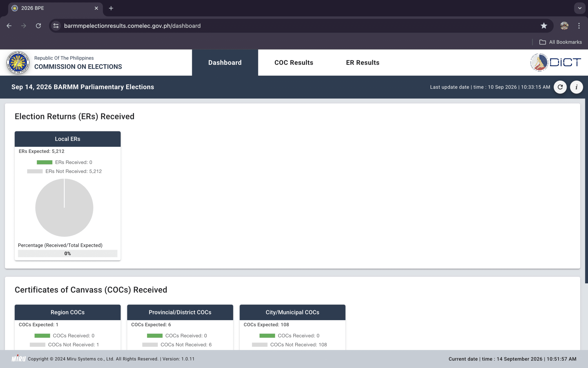
Task: Select the 2026 BPE browser tab
Action: point(55,8)
